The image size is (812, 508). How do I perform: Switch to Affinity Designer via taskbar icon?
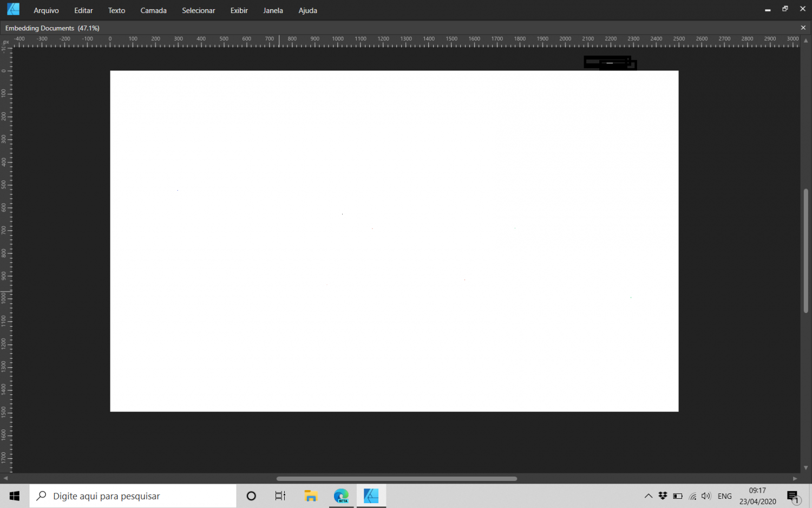[x=371, y=496]
